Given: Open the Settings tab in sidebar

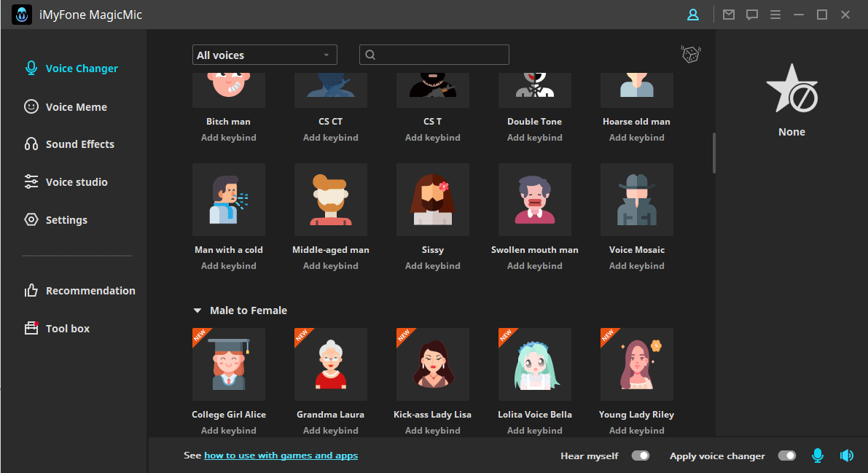Looking at the screenshot, I should (x=56, y=220).
